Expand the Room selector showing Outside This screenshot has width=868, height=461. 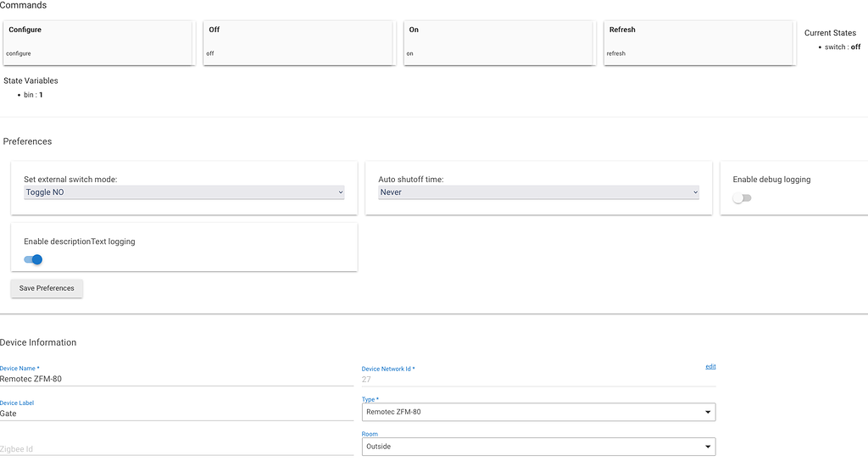pos(538,446)
